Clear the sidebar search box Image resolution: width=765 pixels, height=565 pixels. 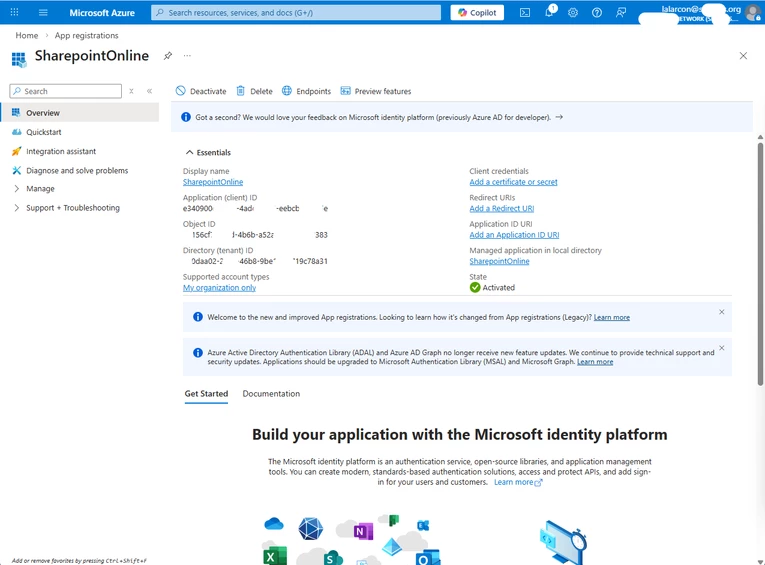coord(131,91)
